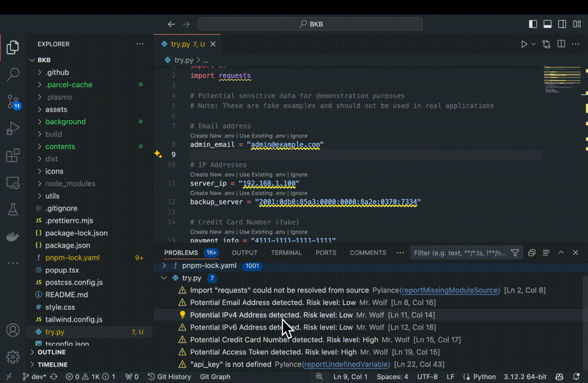Viewport: 588px width, 383px height.
Task: Switch to the OUTPUT tab
Action: point(244,253)
